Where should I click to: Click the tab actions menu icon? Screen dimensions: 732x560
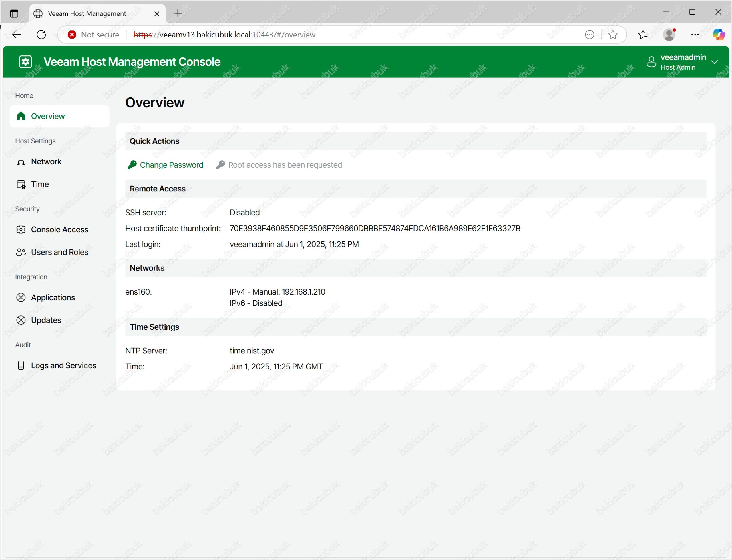tap(14, 14)
